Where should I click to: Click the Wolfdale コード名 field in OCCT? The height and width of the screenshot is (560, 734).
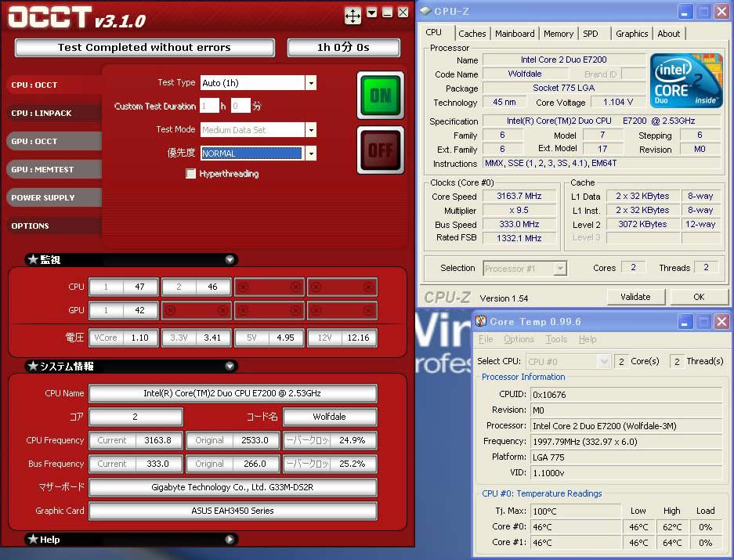[330, 417]
